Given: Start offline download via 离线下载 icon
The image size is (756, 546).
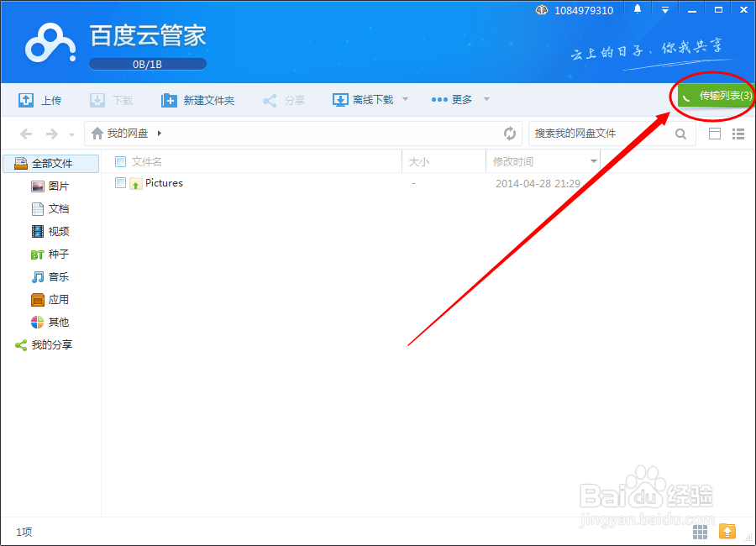Looking at the screenshot, I should (340, 99).
